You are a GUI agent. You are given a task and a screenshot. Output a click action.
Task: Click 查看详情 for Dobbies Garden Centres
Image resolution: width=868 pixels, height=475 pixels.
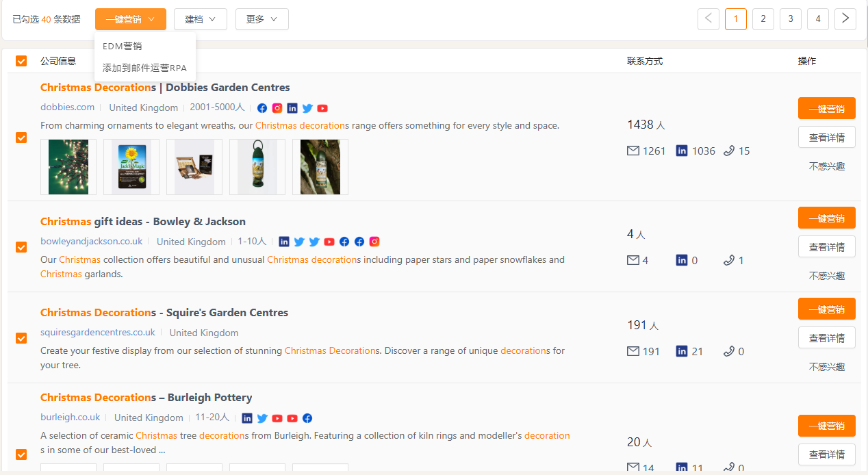coord(827,137)
